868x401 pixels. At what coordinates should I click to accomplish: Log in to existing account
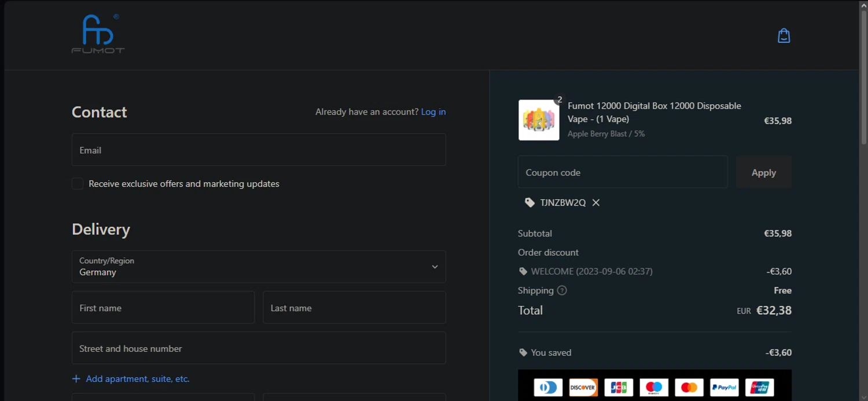coord(433,112)
